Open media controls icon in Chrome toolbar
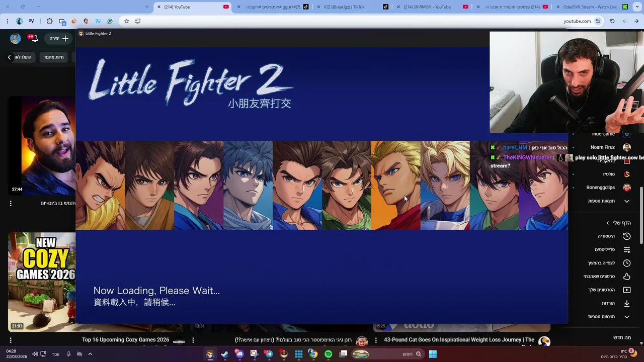This screenshot has height=362, width=644. (32, 21)
